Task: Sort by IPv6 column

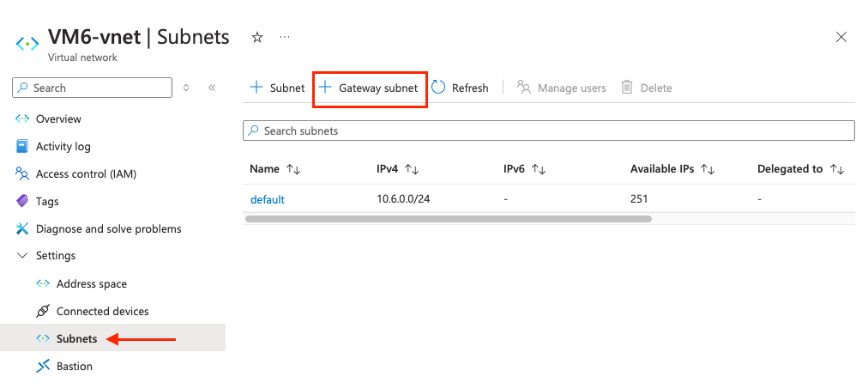Action: (524, 169)
